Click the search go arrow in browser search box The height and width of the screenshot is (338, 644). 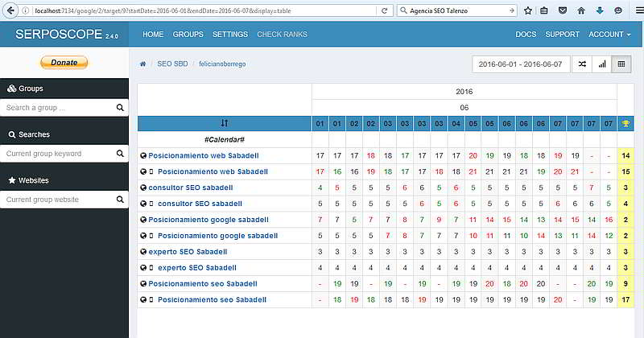click(512, 10)
